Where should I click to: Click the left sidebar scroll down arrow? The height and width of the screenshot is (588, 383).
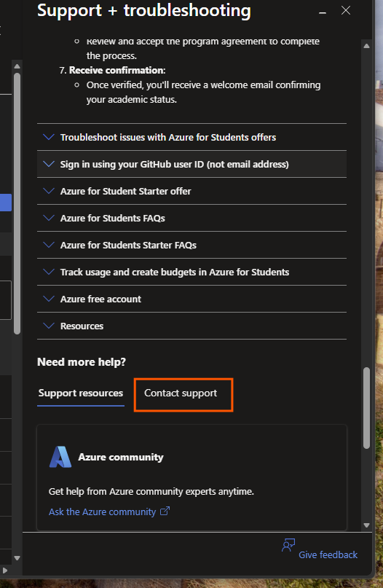click(17, 558)
